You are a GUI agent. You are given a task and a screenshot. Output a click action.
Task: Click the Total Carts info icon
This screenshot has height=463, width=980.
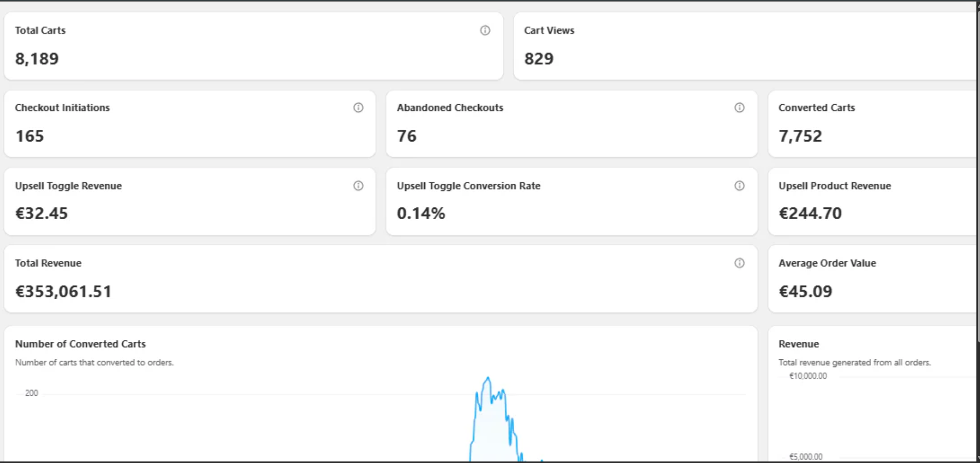(485, 30)
